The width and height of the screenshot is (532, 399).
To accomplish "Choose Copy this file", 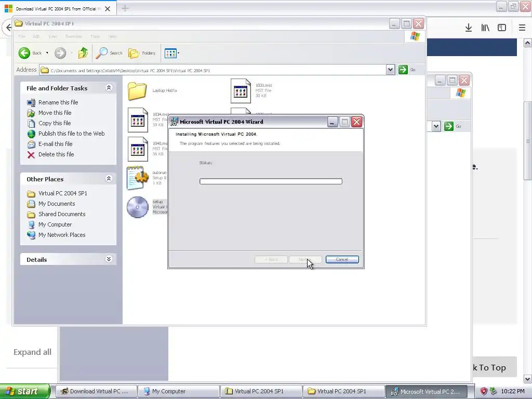I will pos(54,123).
